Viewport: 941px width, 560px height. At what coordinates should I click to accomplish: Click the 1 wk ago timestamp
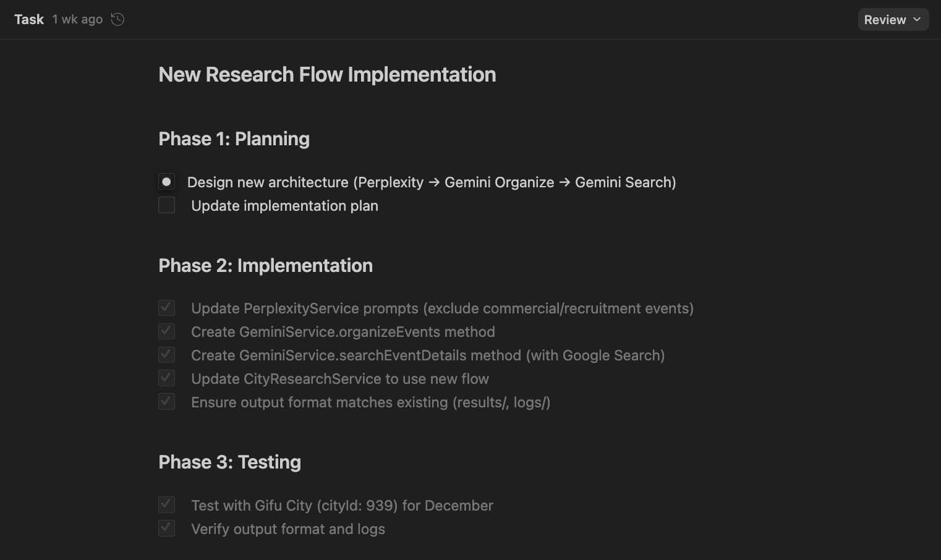pyautogui.click(x=77, y=19)
